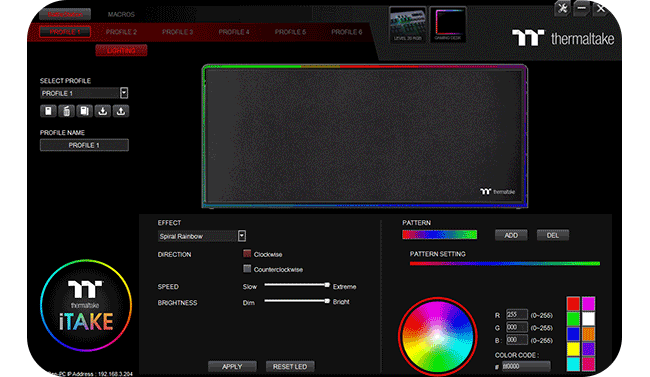Click the Extreme speed label
The image size is (650, 377).
[x=344, y=287]
